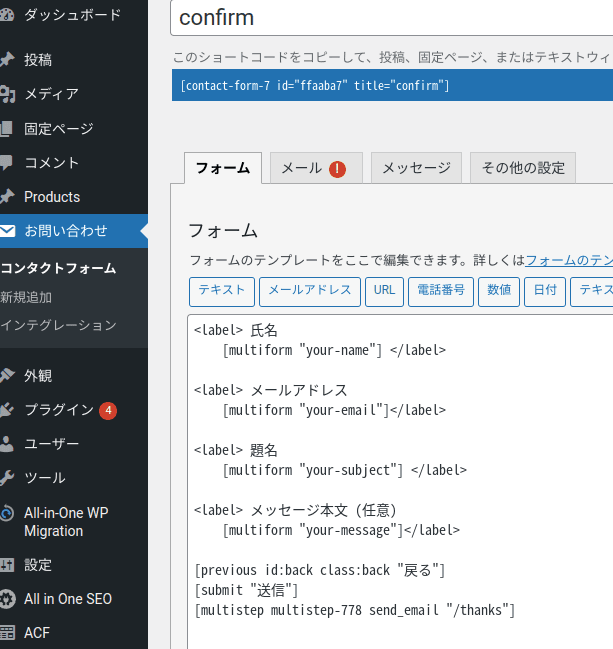Screen dimensions: 613x649
Task: Switch to the その他の設定 tab
Action: pyautogui.click(x=523, y=168)
